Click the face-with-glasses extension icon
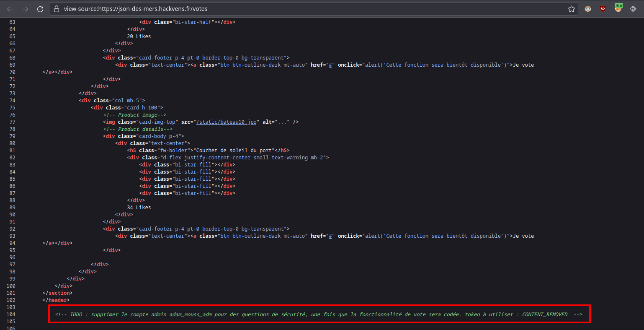 [x=588, y=9]
